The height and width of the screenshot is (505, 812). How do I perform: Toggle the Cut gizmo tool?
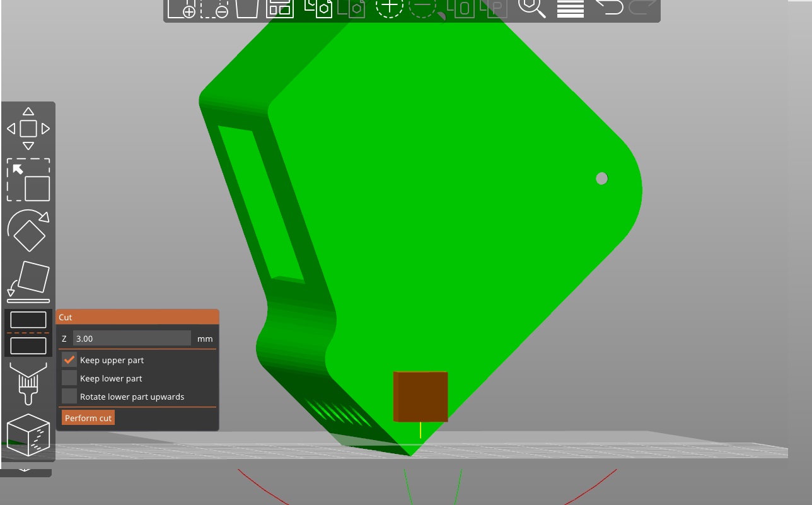pyautogui.click(x=28, y=333)
